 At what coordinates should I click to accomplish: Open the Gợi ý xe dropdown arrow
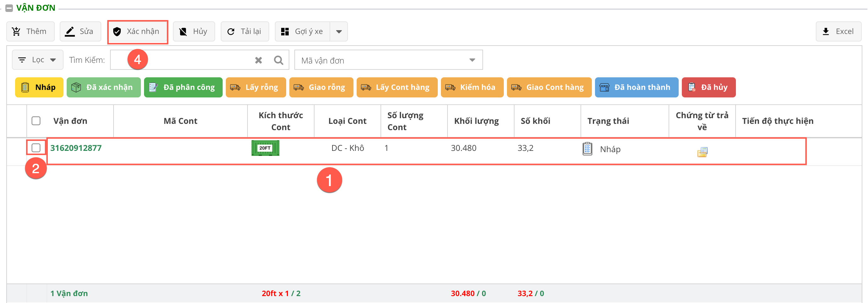coord(339,32)
